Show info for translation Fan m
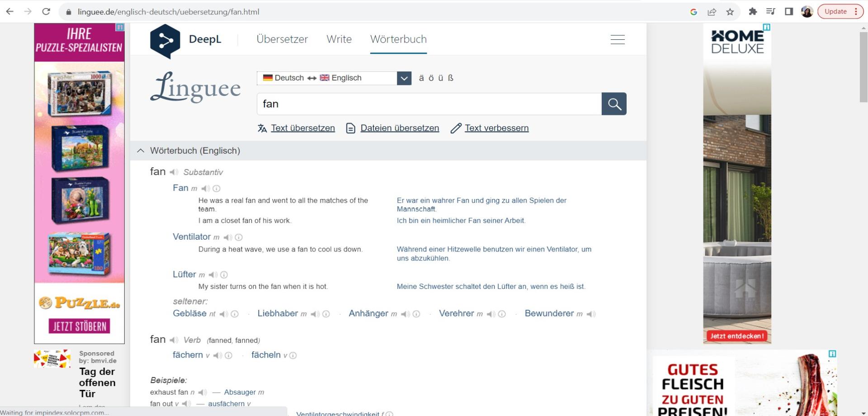Viewport: 868px width, 416px height. (x=217, y=189)
